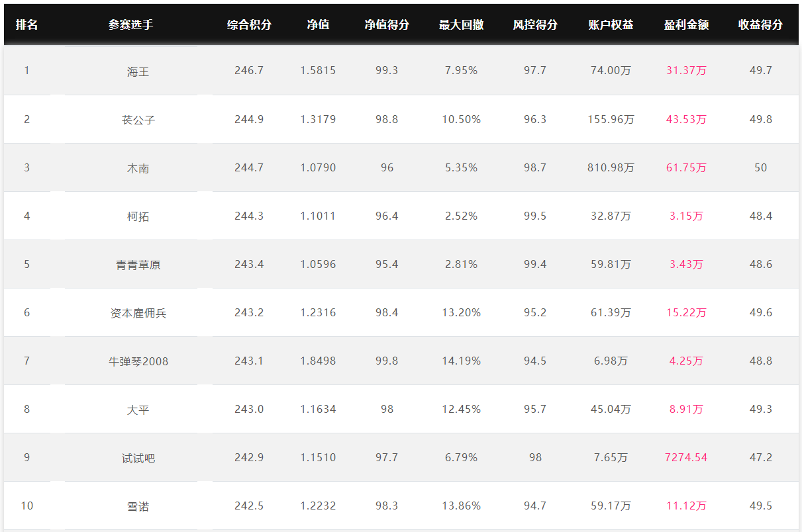Screen dimensions: 802x532
Task: Open contestant 试试吧's entry
Action: click(x=138, y=458)
